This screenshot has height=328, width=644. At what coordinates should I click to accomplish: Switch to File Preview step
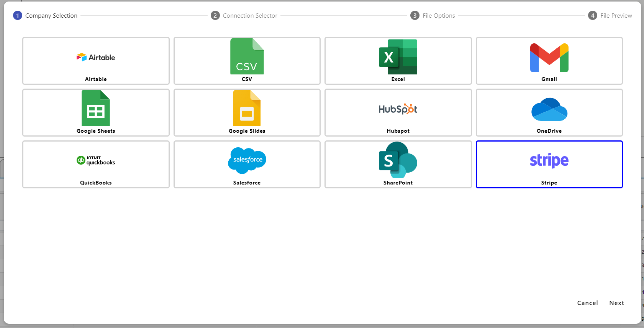[616, 16]
